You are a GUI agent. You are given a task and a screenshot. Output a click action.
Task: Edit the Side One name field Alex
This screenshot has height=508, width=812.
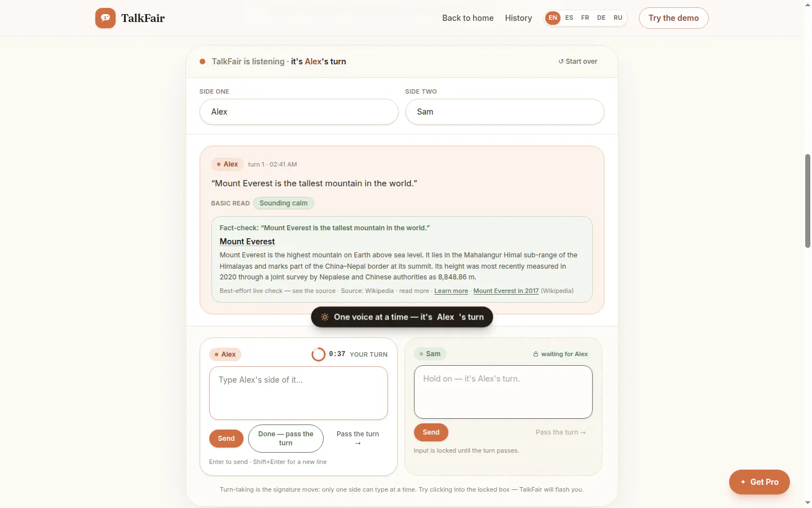click(299, 112)
